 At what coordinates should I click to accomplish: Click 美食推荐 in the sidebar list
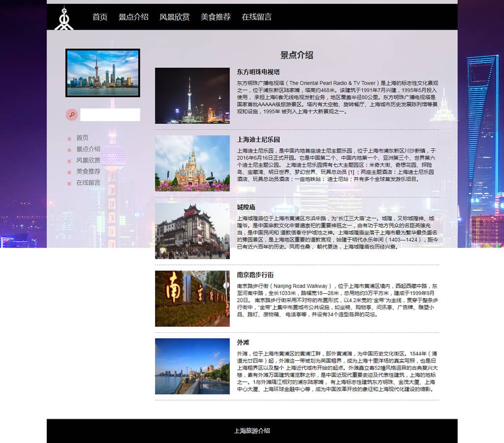point(88,172)
